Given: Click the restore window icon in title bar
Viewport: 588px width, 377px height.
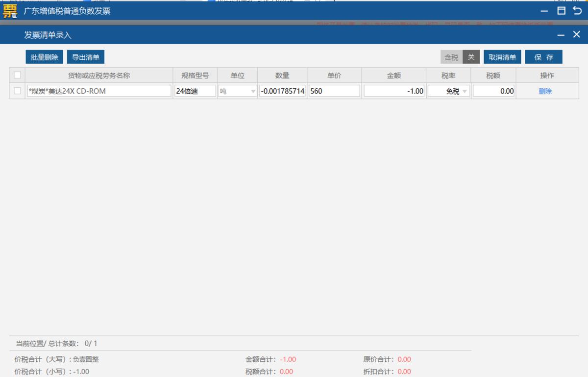Looking at the screenshot, I should click(562, 10).
